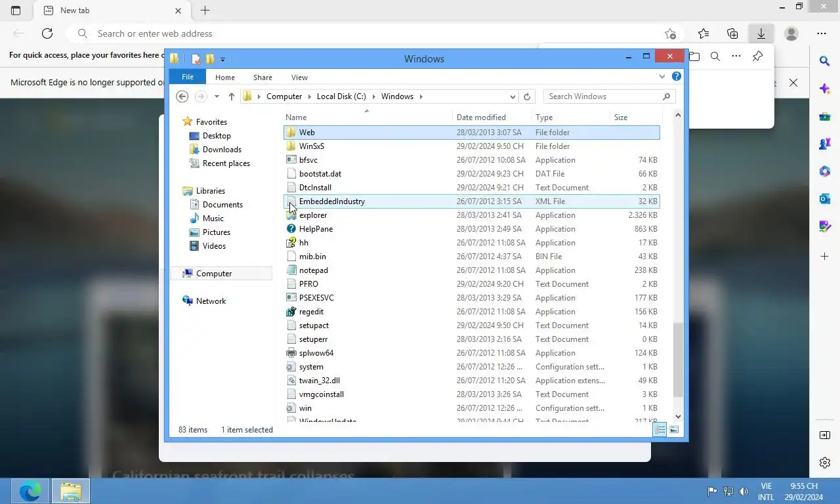
Task: Toggle the volume icon in system tray
Action: pyautogui.click(x=744, y=492)
